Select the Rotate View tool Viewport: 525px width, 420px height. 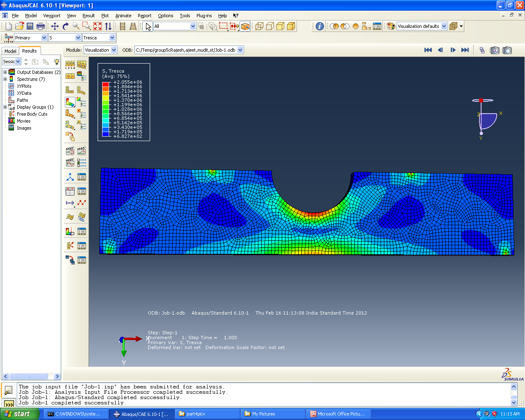66,26
